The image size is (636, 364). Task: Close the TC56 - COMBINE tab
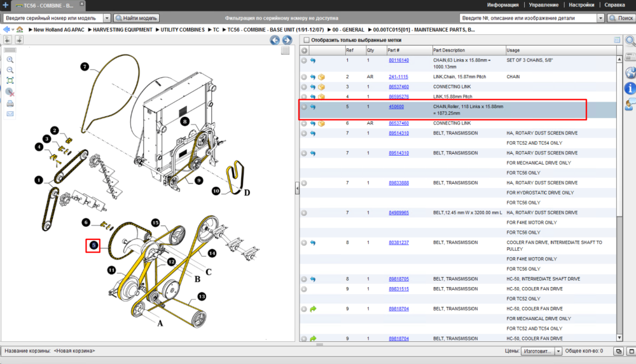click(x=81, y=4)
